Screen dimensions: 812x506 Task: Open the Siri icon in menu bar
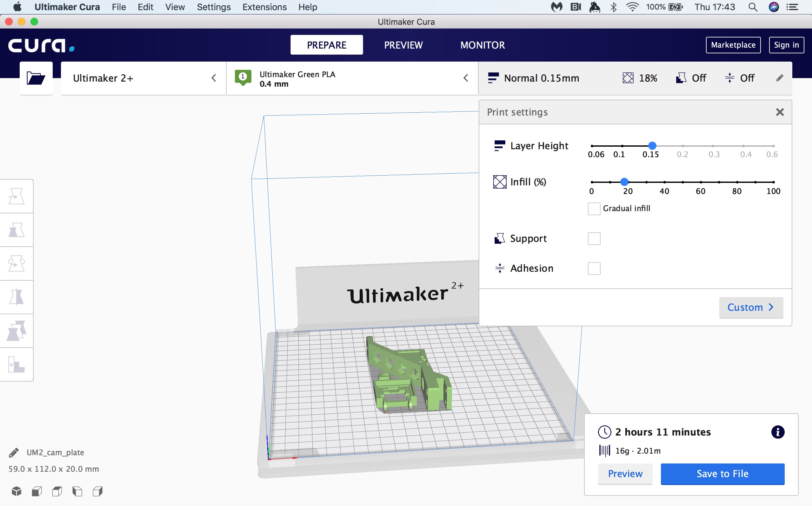pyautogui.click(x=774, y=7)
